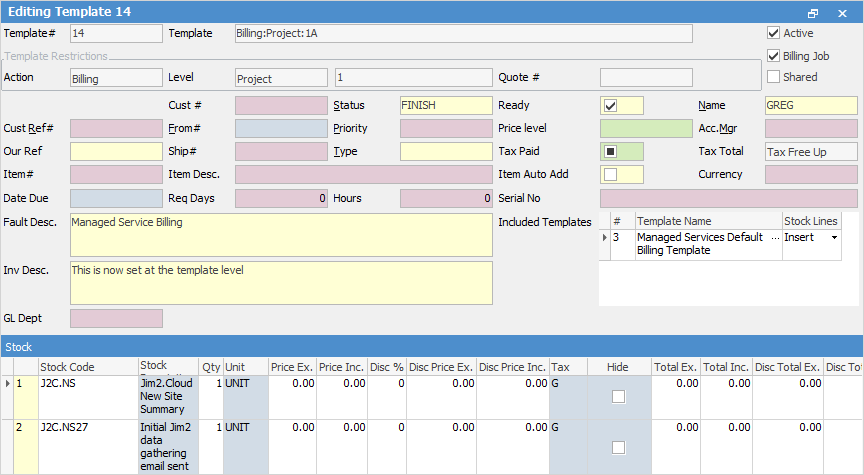Open the Stock Lines Insert dropdown
864x475 pixels.
click(834, 238)
